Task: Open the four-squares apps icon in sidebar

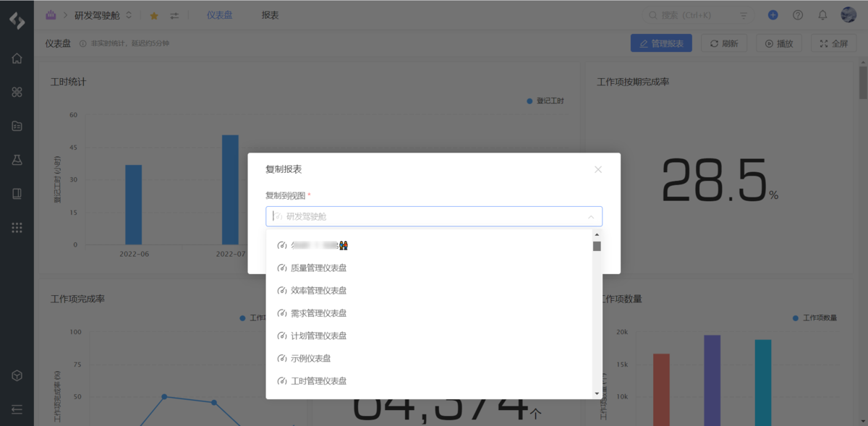Action: pyautogui.click(x=17, y=92)
